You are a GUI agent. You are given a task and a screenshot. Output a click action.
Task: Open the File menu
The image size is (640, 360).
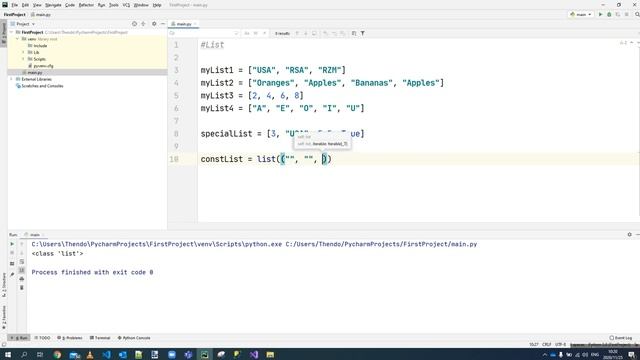15,5
